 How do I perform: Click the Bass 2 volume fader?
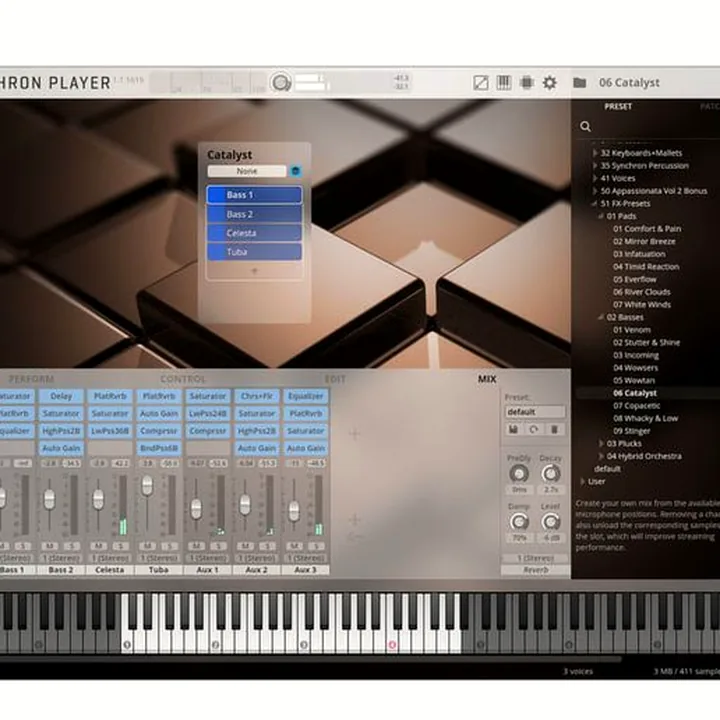tap(49, 499)
